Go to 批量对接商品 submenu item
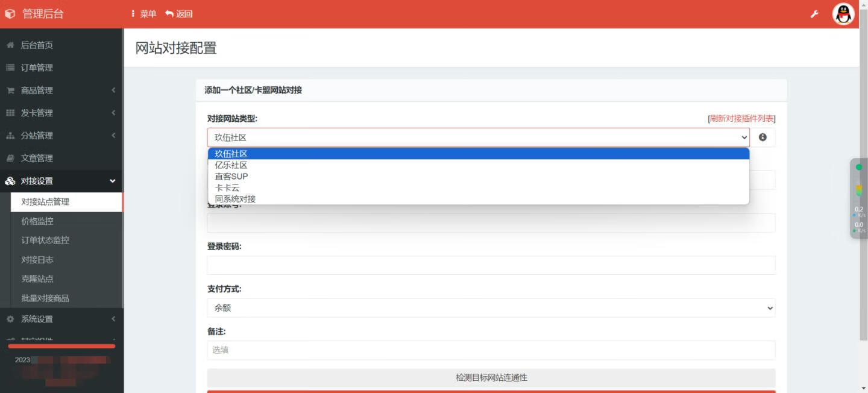 (x=45, y=298)
